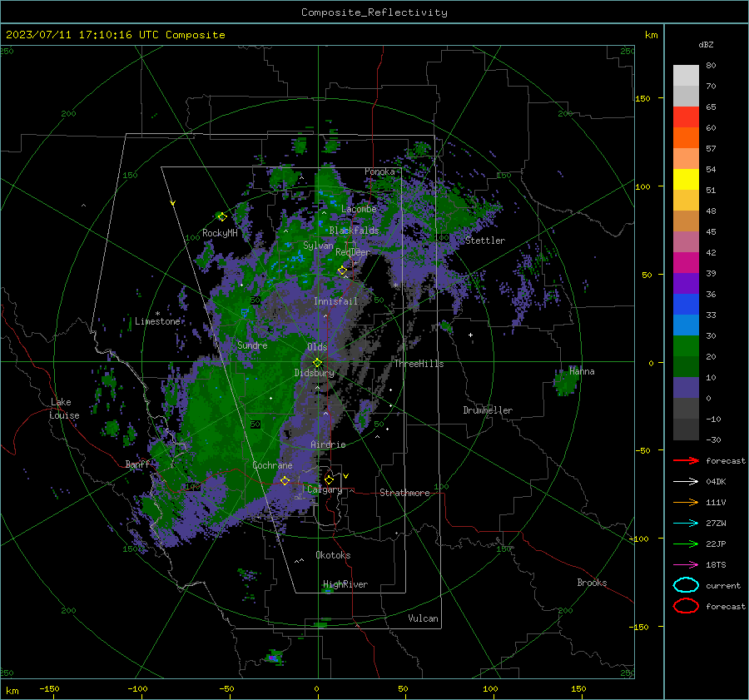The width and height of the screenshot is (749, 700).
Task: Click the orange 57–60 dBZ swatch
Action: tap(686, 138)
